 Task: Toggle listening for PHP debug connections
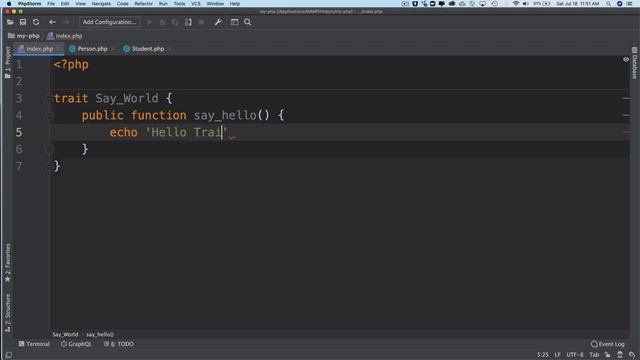(x=188, y=22)
